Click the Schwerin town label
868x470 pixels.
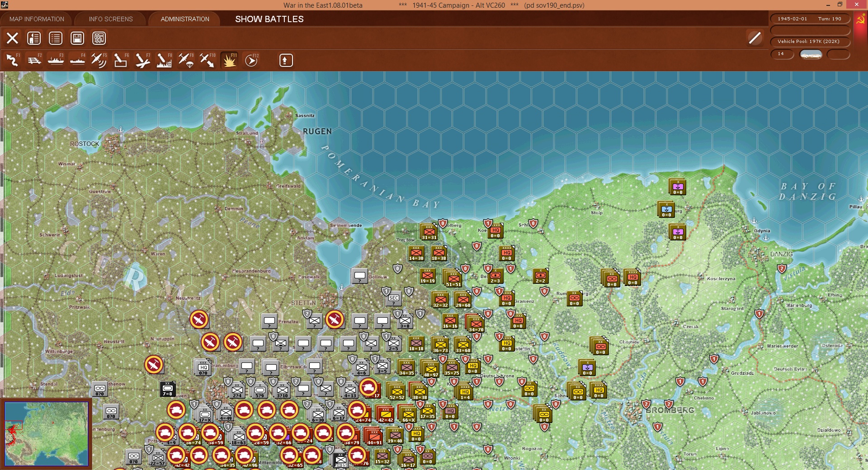[50, 235]
